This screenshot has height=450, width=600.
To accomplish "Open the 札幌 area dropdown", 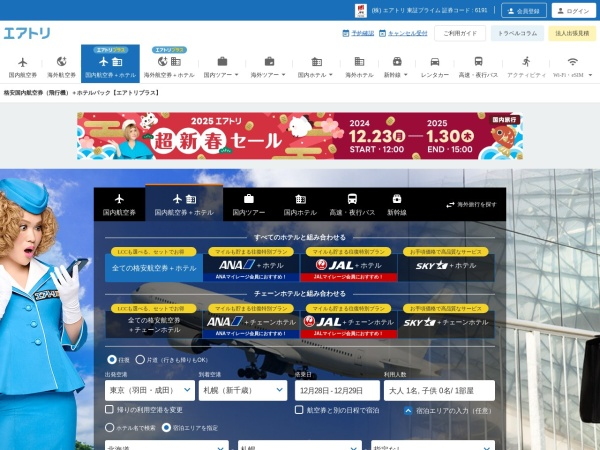I will [x=300, y=445].
